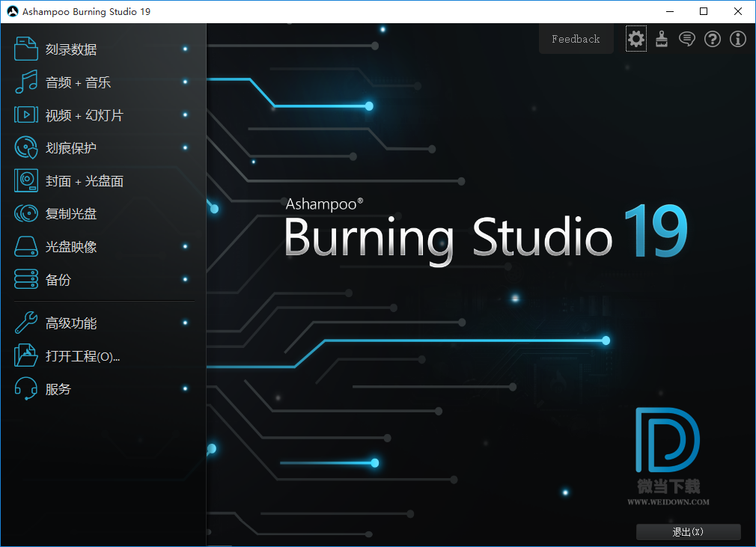This screenshot has width=756, height=547.
Task: Click the Burn Data folder icon
Action: pyautogui.click(x=26, y=49)
